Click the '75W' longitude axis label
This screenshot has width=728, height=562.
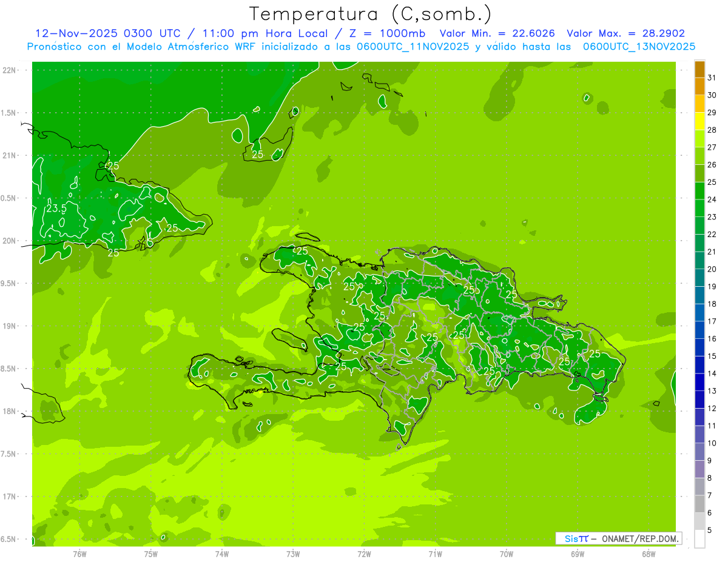[151, 554]
